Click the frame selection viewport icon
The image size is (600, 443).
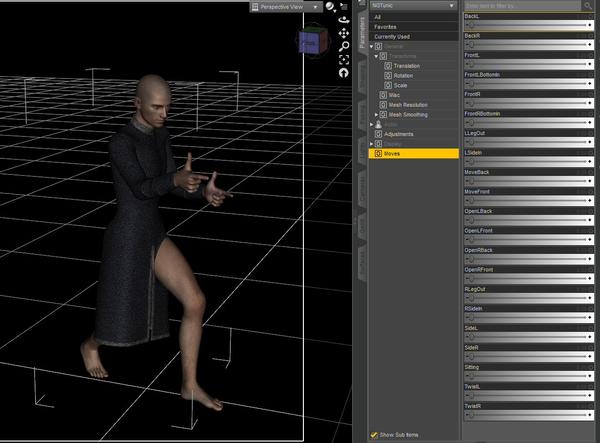(344, 60)
